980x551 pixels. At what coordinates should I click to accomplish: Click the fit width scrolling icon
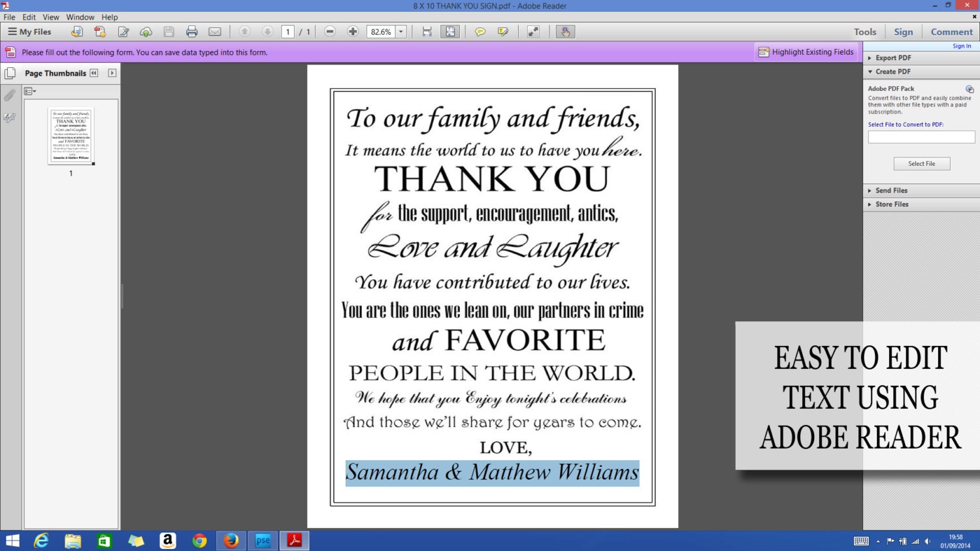427,31
